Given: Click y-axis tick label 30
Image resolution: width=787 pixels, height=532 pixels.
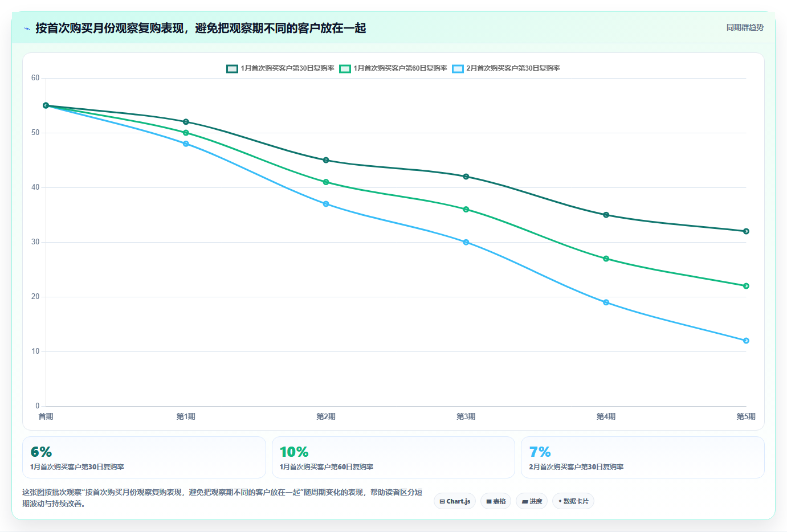Looking at the screenshot, I should (x=35, y=242).
